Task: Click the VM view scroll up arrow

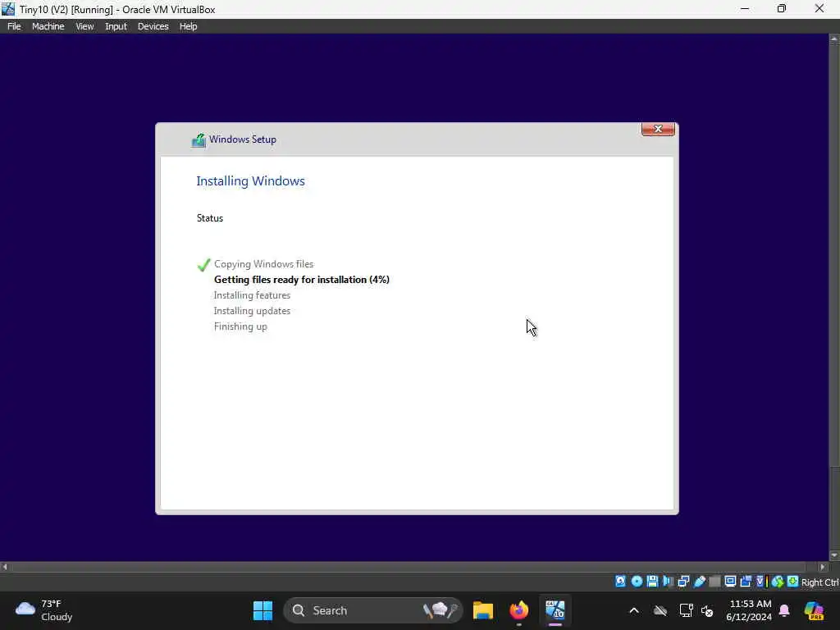Action: pyautogui.click(x=834, y=39)
